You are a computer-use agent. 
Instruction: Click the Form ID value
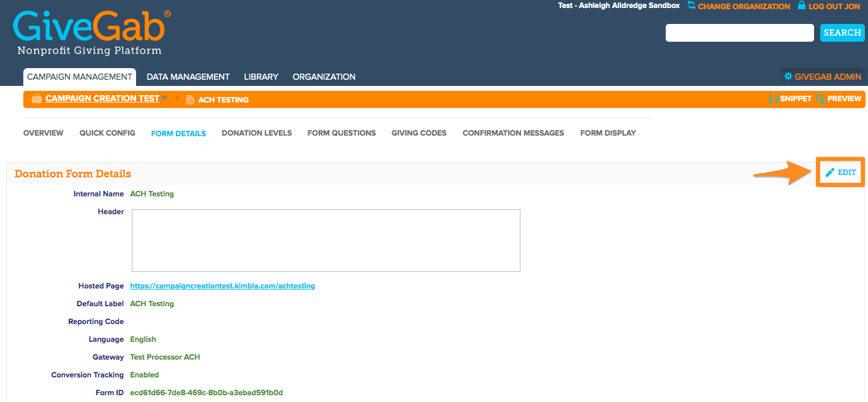coord(207,393)
